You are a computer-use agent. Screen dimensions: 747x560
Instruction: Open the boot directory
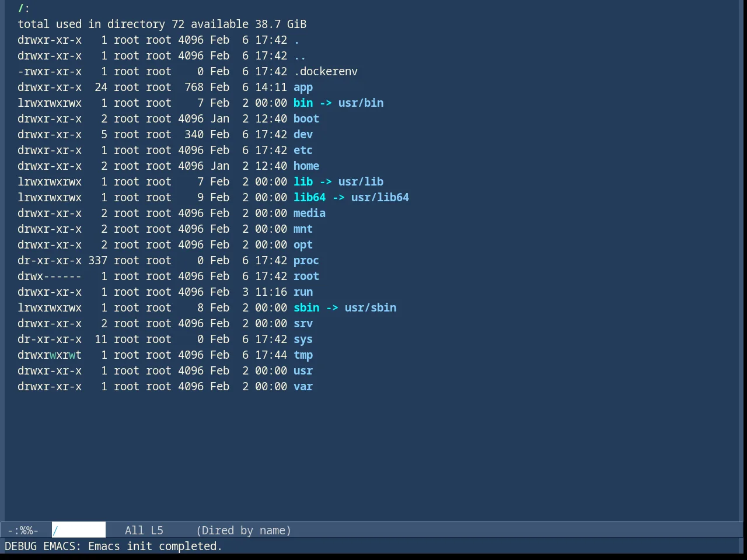(x=306, y=118)
